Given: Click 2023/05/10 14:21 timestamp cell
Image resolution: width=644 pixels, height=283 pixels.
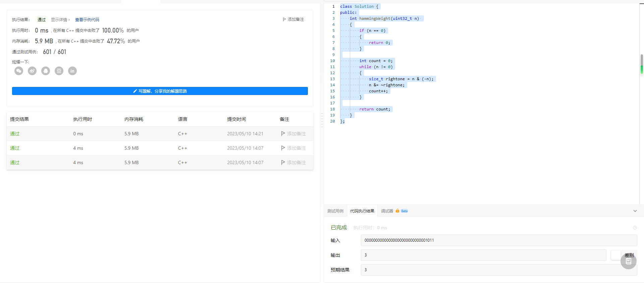Looking at the screenshot, I should click(x=245, y=134).
